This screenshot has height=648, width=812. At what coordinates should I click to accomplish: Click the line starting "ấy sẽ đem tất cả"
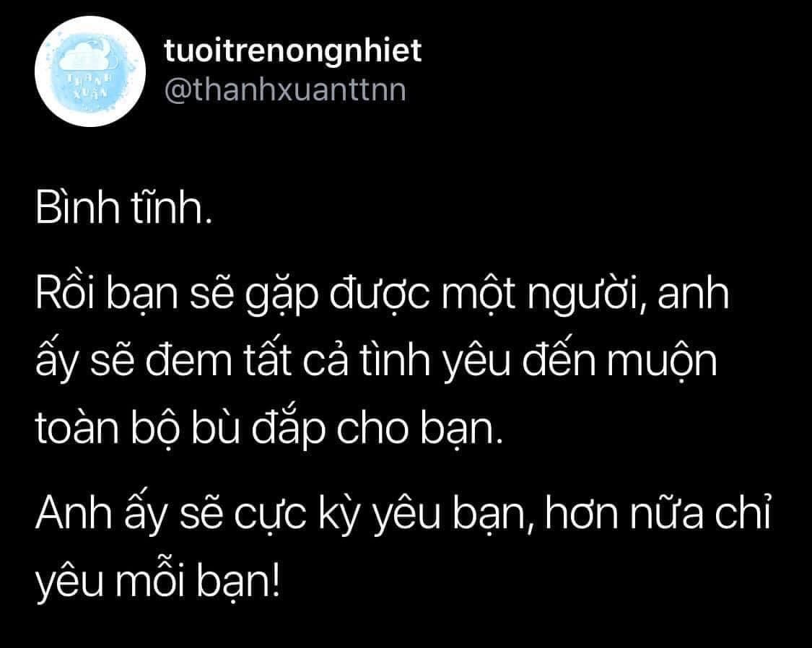pos(377,362)
